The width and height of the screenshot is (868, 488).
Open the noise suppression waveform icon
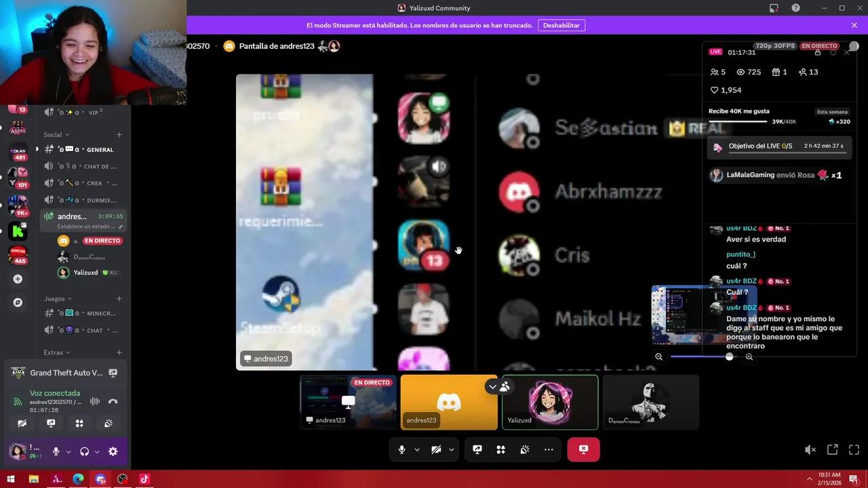coord(95,401)
